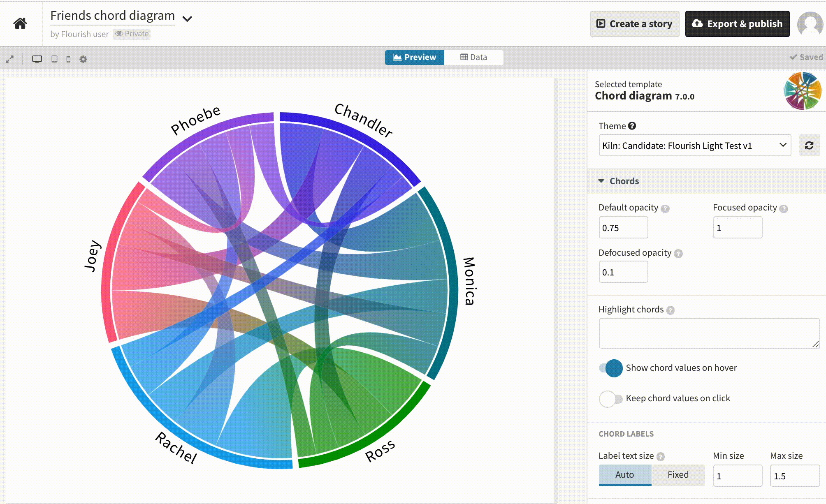This screenshot has height=504, width=826.
Task: Select desktop preview device icon
Action: (x=37, y=59)
